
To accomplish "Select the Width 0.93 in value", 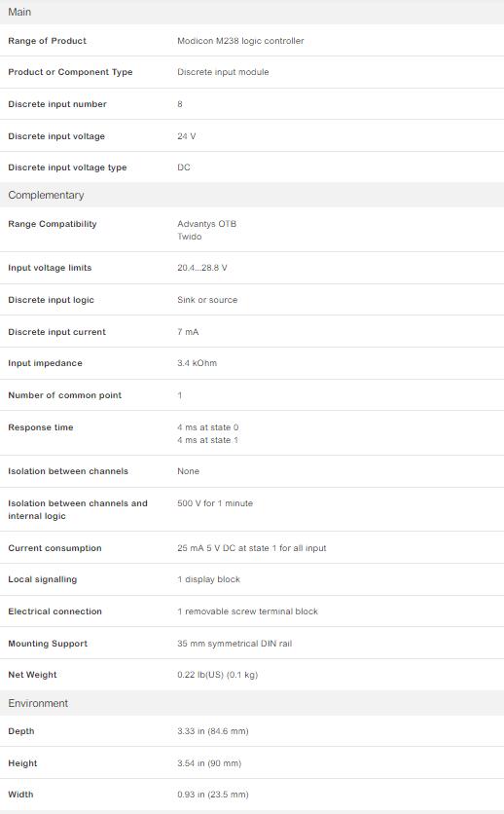I will tap(213, 795).
